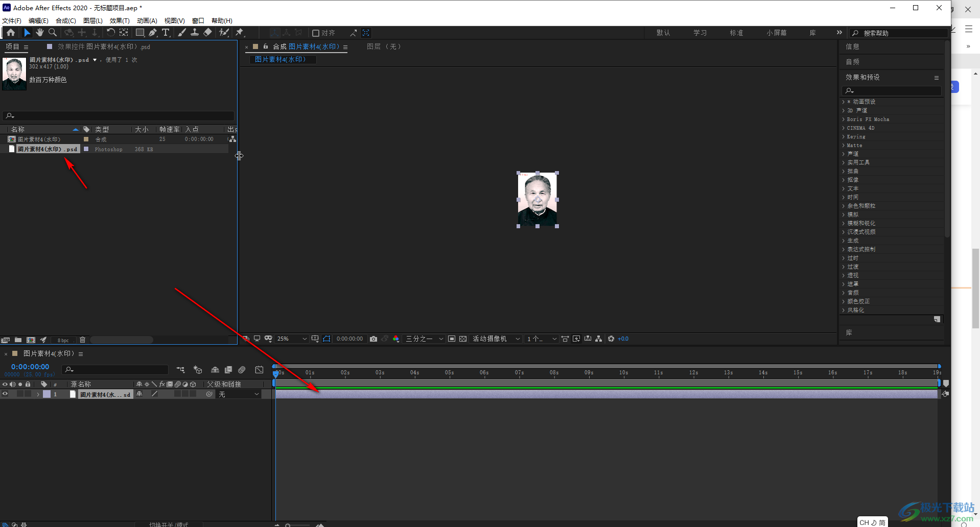
Task: Take a snapshot with the camera icon
Action: point(374,339)
